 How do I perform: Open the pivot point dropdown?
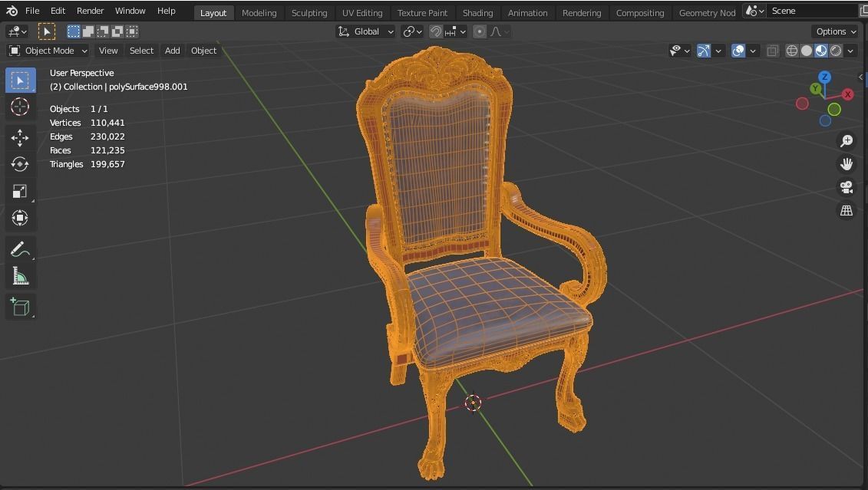tap(412, 31)
